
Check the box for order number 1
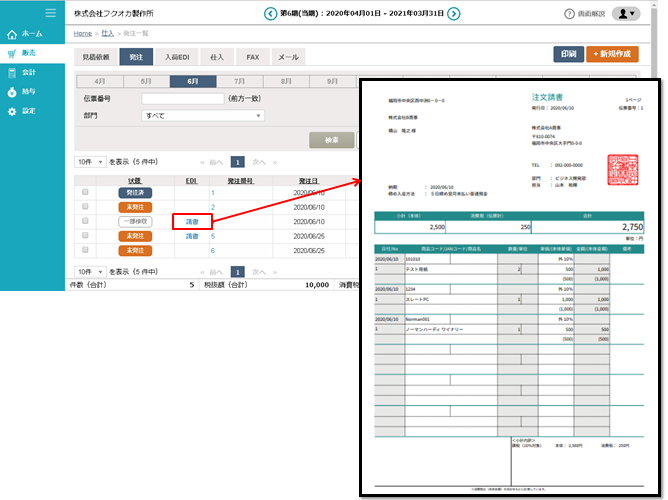(x=85, y=192)
